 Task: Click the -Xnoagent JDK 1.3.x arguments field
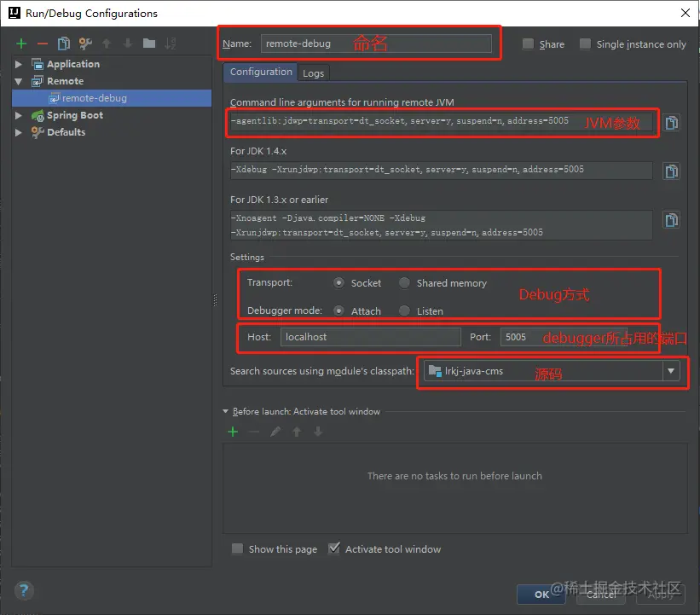coord(441,225)
